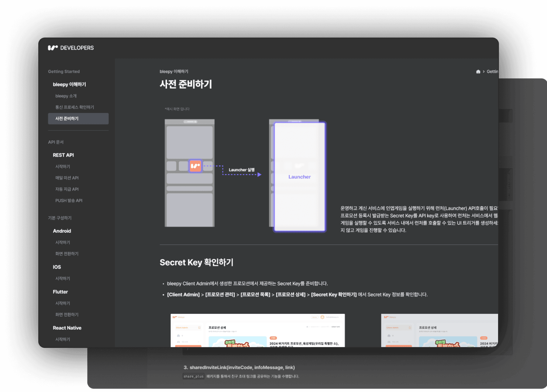547x392 pixels.
Task: Open the React Native section
Action: [67, 328]
